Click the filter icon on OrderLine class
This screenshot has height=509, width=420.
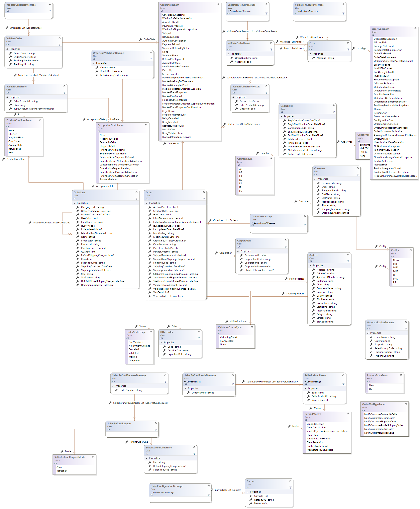click(136, 199)
